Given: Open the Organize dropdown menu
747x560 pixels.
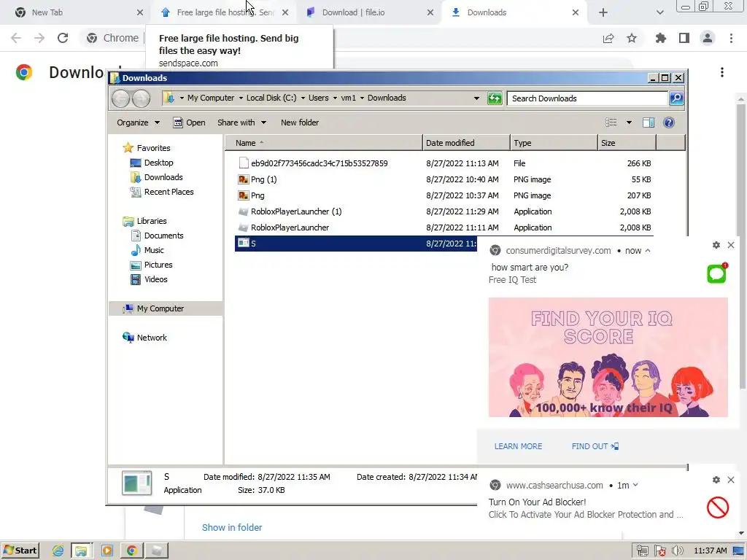Looking at the screenshot, I should 138,122.
